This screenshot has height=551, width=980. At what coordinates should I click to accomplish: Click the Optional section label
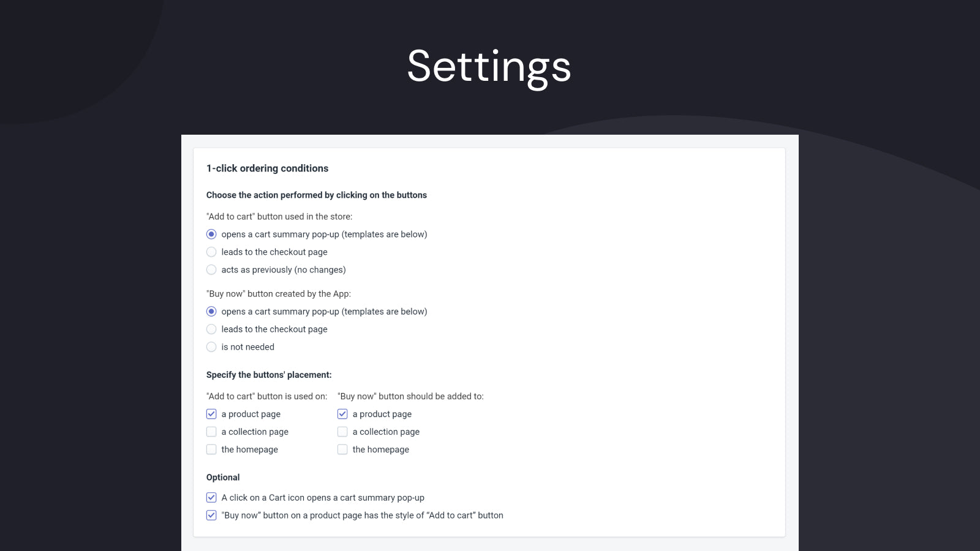tap(223, 478)
